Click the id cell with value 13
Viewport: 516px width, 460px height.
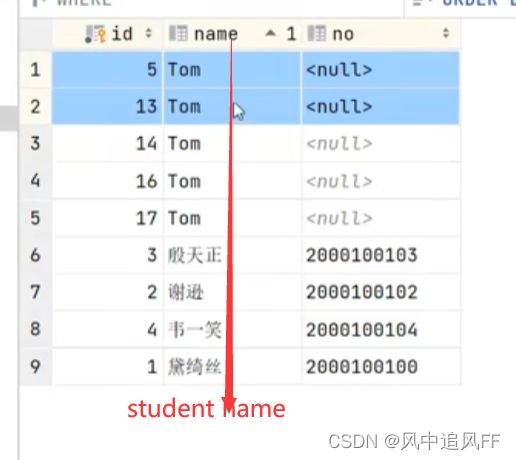107,107
